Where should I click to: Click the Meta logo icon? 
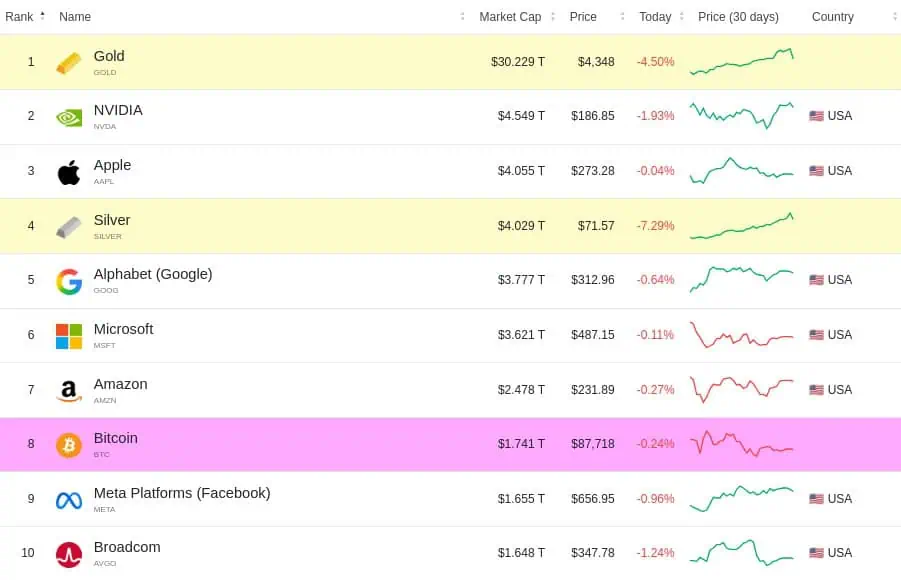click(x=69, y=500)
